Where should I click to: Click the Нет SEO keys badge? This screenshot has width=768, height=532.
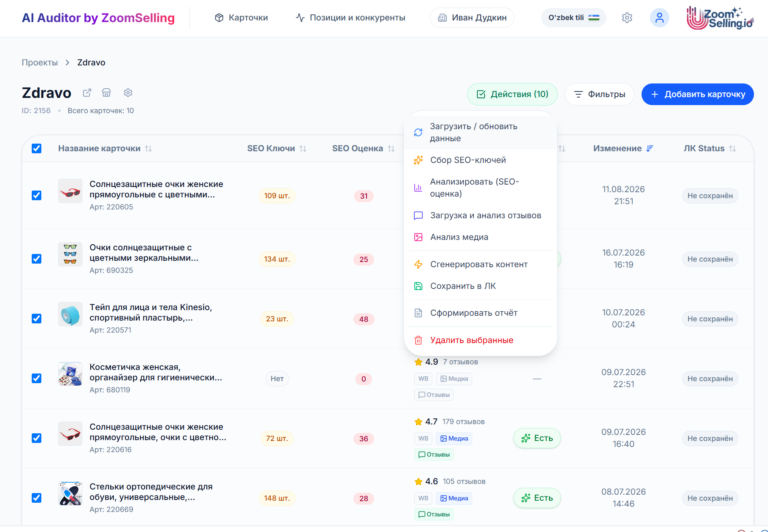point(277,379)
